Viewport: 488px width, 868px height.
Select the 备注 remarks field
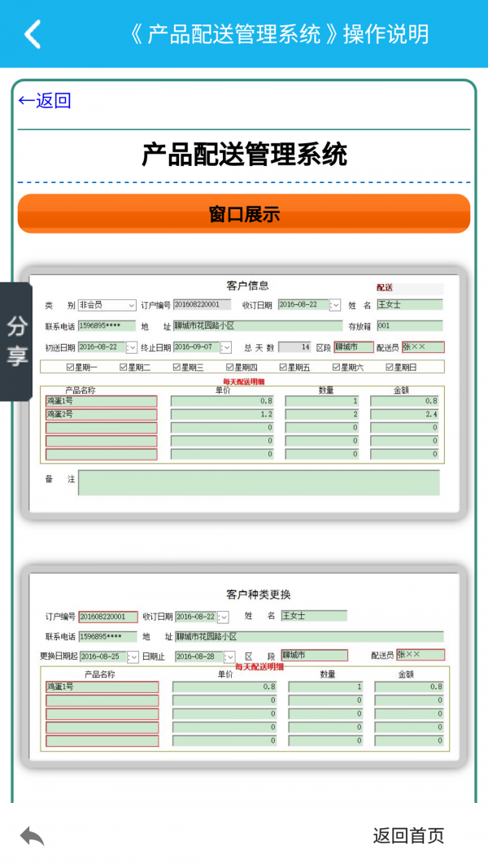coord(259,482)
